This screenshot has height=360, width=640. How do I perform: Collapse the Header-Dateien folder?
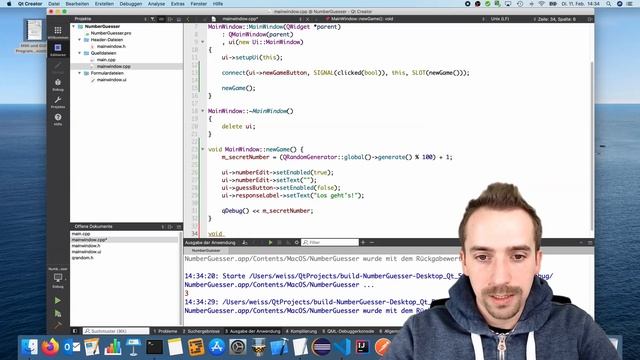80,40
